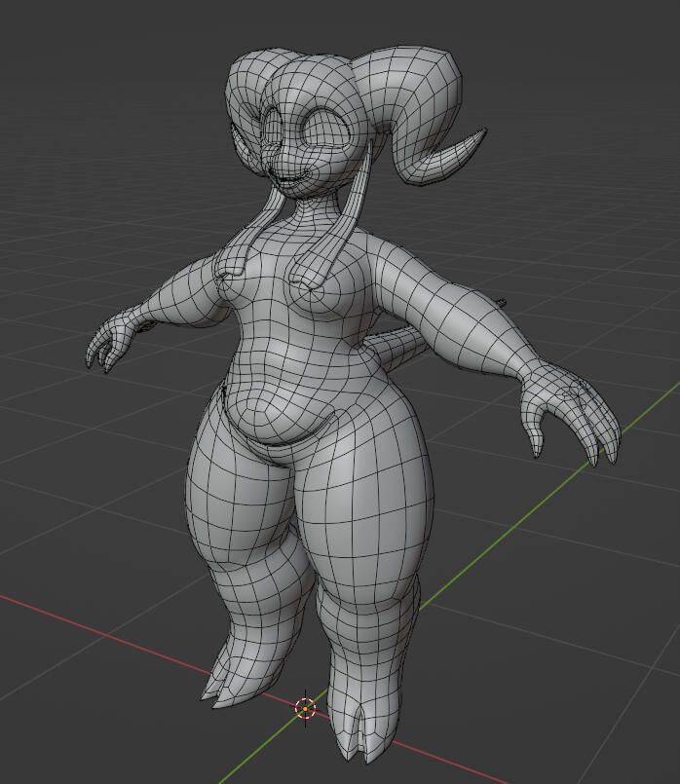Click the hanging ear strand over the right chest
The image size is (680, 784).
tap(317, 265)
